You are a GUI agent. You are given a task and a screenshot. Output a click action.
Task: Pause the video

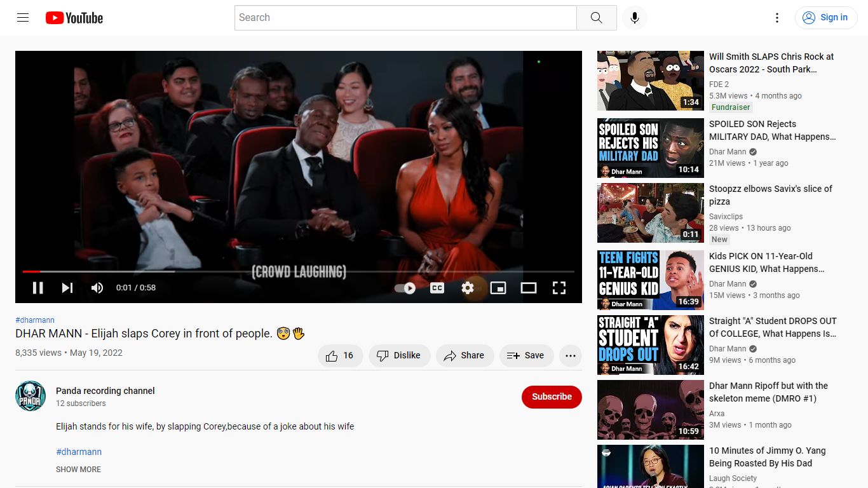(38, 288)
